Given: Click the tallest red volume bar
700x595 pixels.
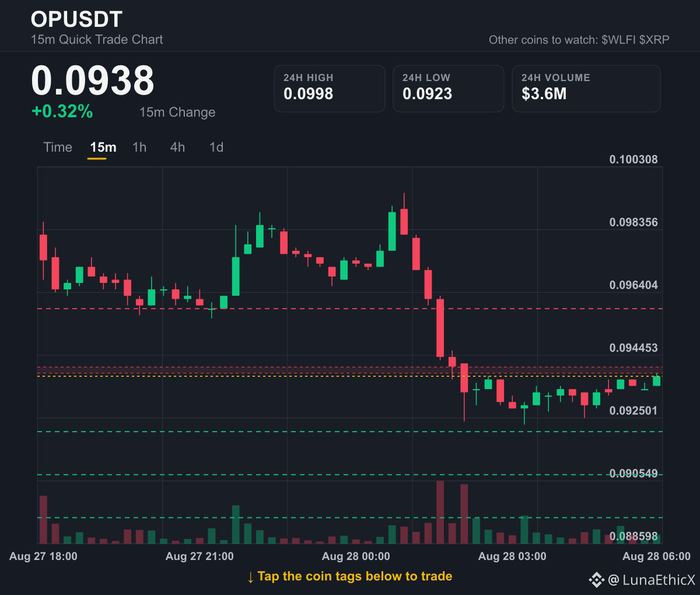Looking at the screenshot, I should 440,512.
